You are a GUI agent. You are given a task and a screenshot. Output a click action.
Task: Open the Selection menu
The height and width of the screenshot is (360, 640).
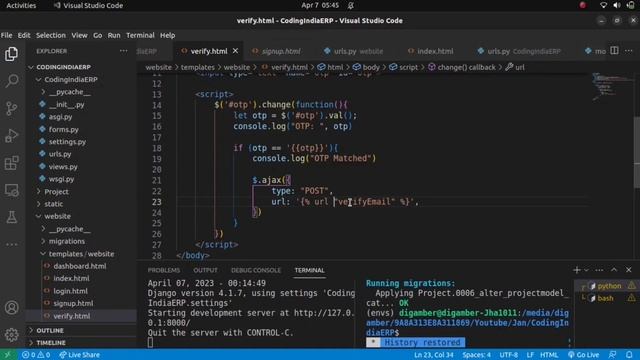(x=51, y=35)
